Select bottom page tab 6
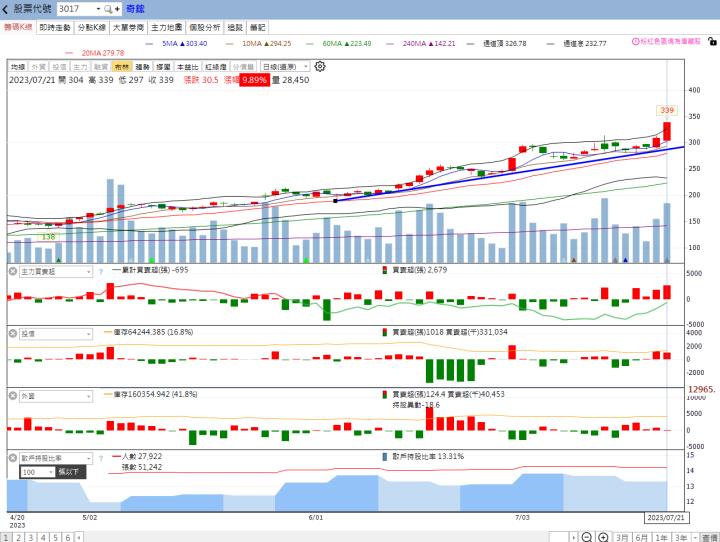The image size is (720, 542). coord(68,537)
